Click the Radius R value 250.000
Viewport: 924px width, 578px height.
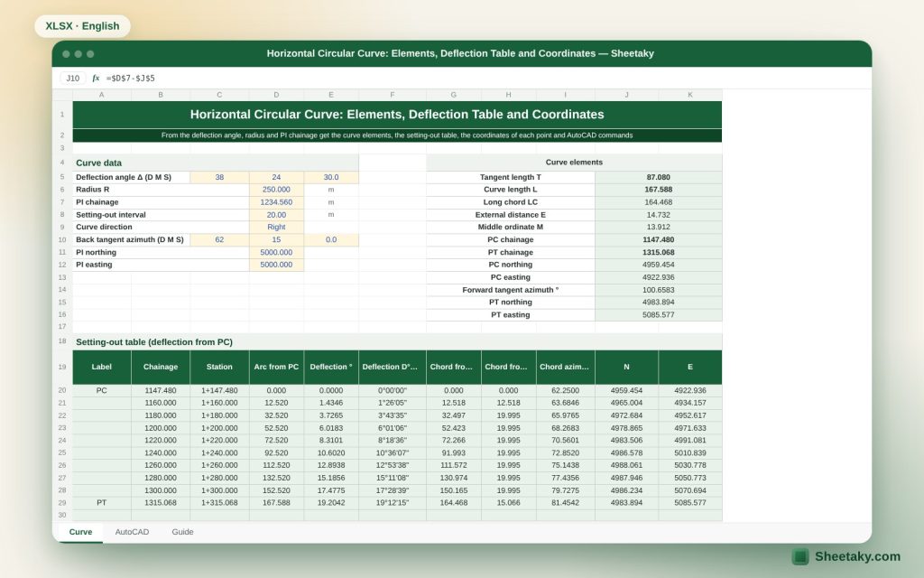tap(276, 190)
